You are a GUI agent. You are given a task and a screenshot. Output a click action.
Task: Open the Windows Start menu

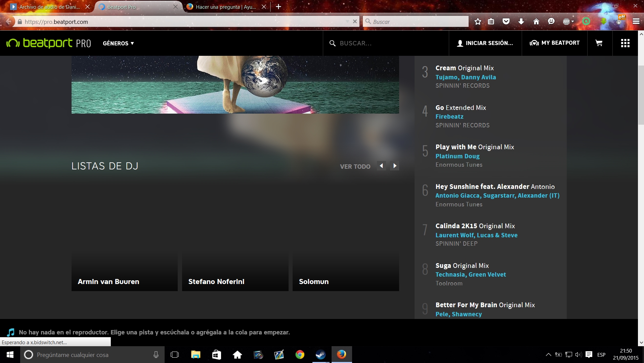click(10, 355)
